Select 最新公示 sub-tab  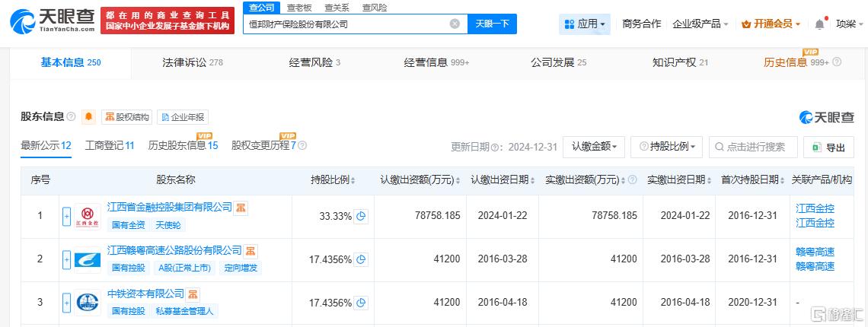(x=46, y=146)
